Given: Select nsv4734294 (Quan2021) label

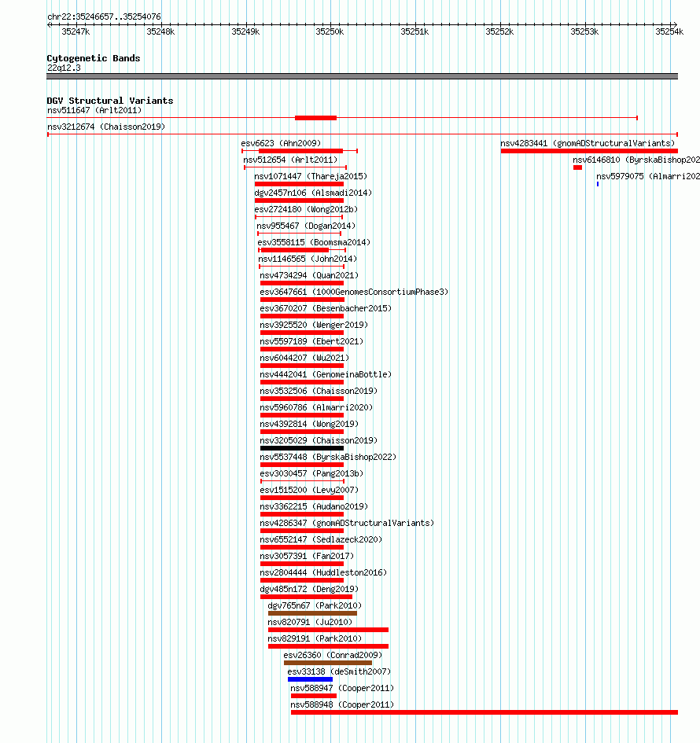Looking at the screenshot, I should coord(309,275).
